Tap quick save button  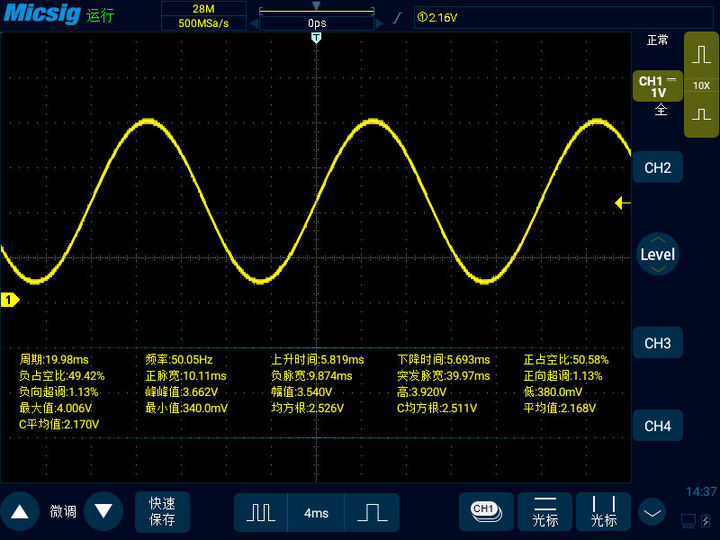click(162, 512)
